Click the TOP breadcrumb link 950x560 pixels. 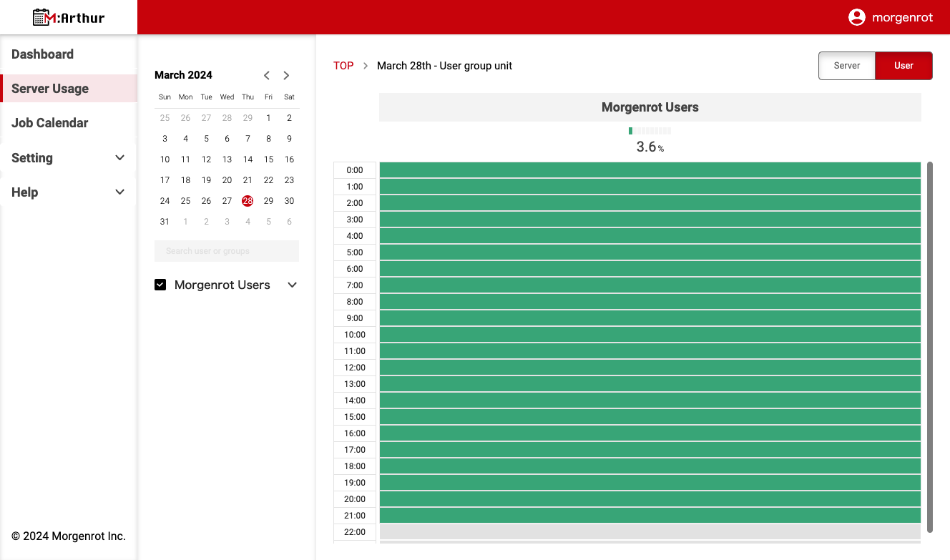pos(343,66)
